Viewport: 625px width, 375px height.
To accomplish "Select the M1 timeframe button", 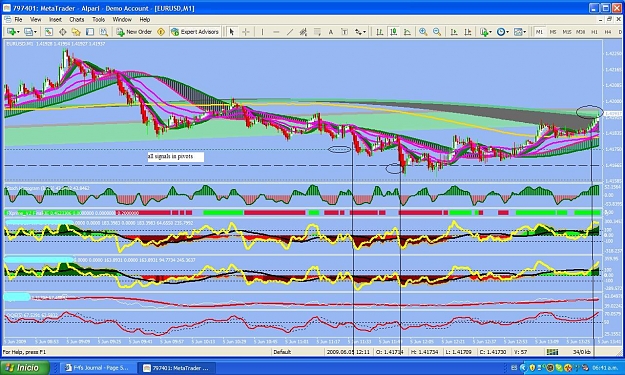I will (x=539, y=32).
